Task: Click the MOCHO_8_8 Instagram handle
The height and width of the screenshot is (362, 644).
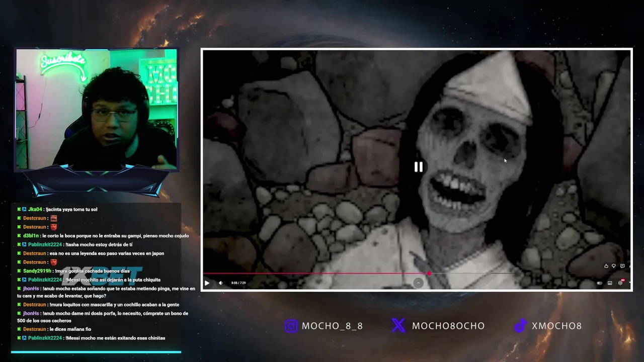Action: coord(332,326)
